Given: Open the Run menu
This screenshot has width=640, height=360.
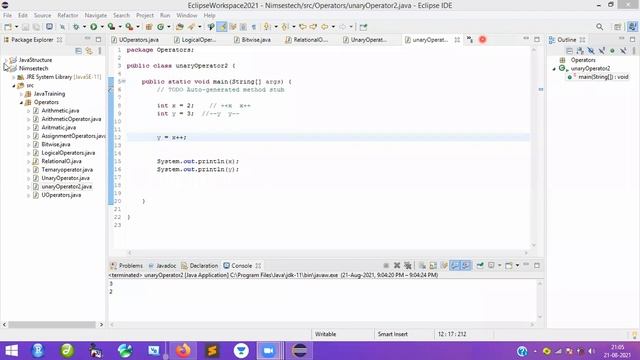Looking at the screenshot, I should 165,16.
